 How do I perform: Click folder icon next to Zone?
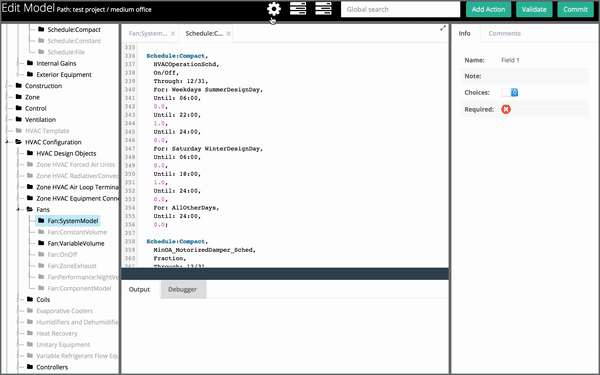[x=19, y=96]
